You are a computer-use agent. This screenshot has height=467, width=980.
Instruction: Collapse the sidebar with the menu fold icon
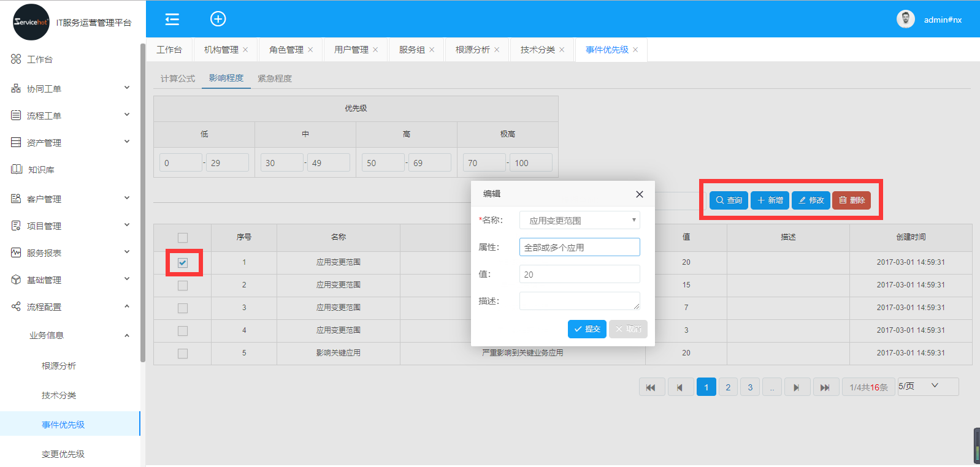[172, 20]
